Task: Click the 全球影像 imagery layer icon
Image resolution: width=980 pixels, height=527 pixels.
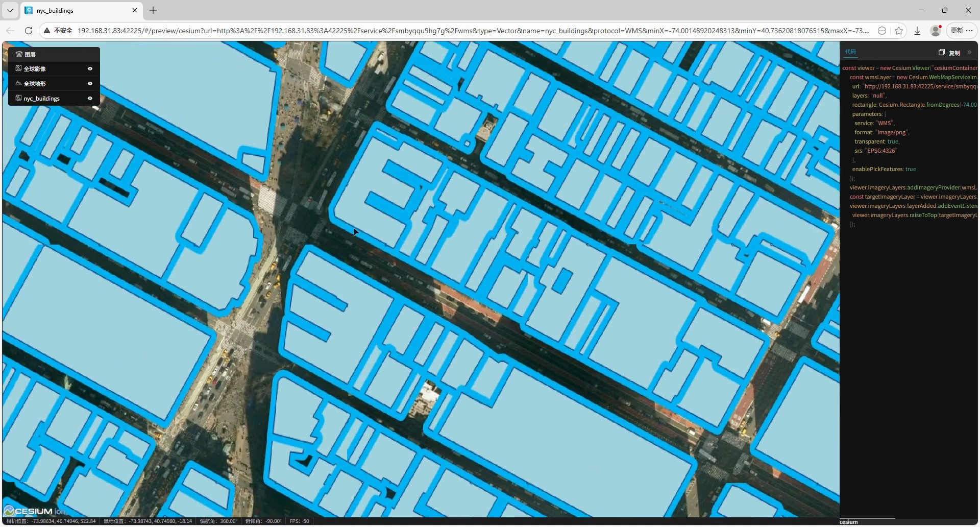Action: pyautogui.click(x=18, y=68)
